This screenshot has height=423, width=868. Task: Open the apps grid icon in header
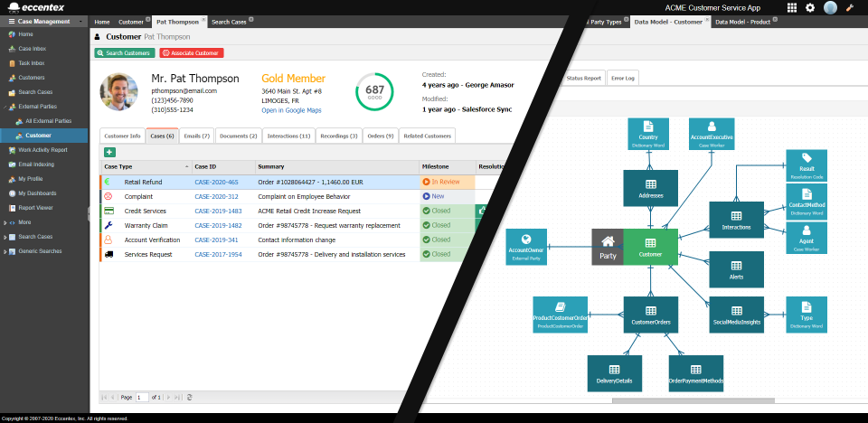pos(792,8)
